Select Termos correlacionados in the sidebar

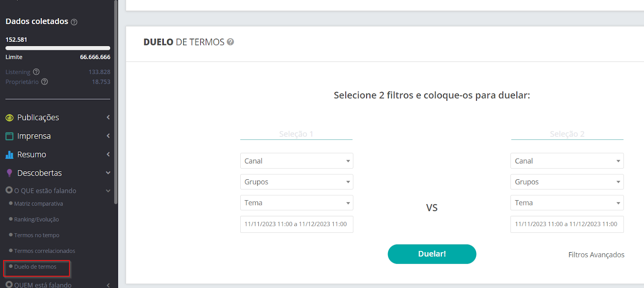point(45,251)
